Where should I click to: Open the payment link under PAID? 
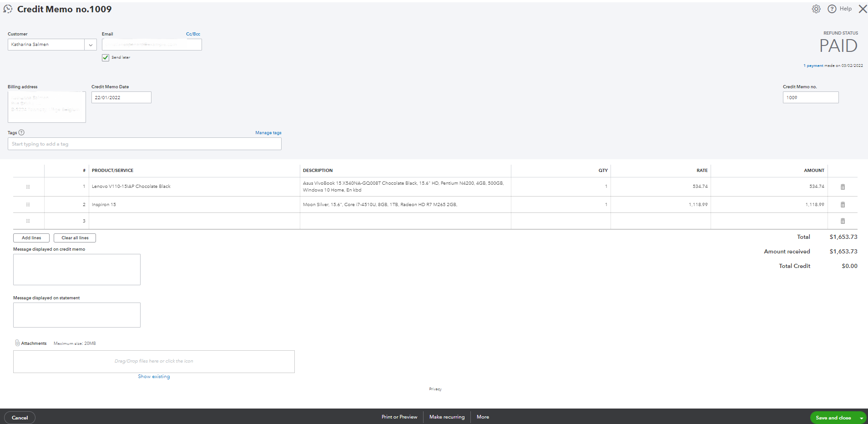click(815, 66)
